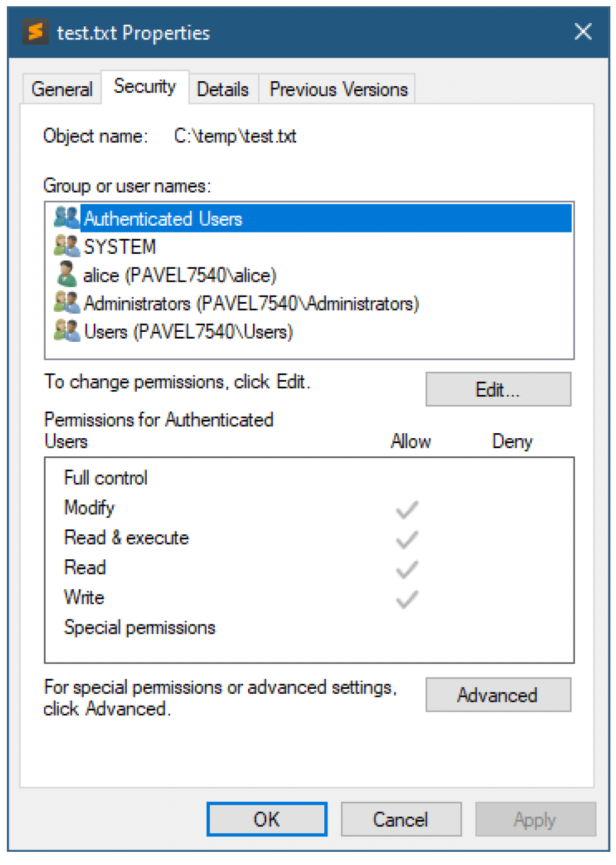616x865 pixels.
Task: Switch to Previous Versions tab
Action: click(338, 89)
